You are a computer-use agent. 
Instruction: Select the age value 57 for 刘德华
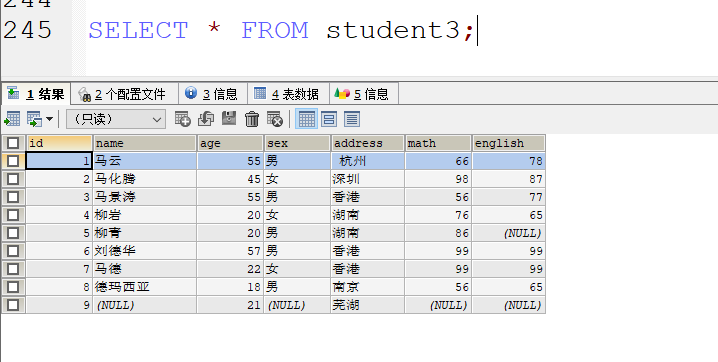click(x=231, y=251)
